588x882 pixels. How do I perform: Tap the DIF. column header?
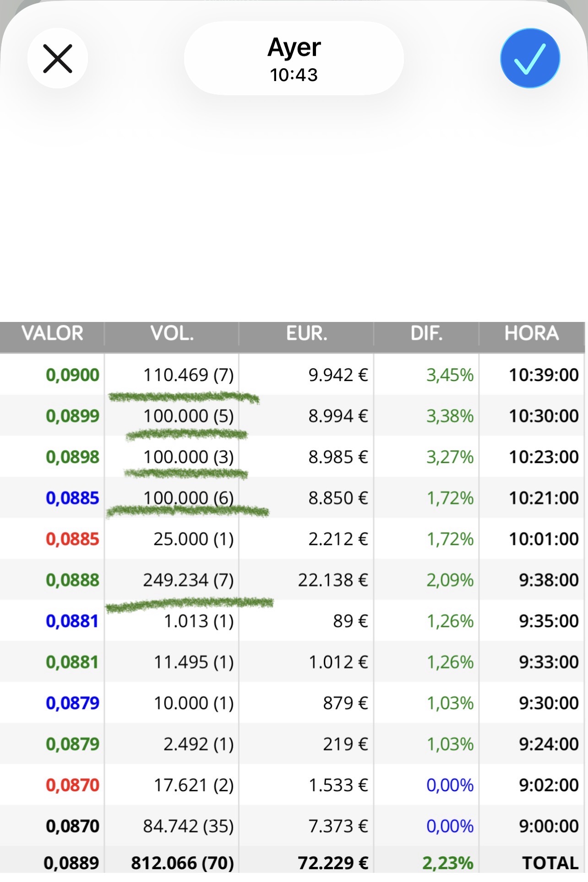click(x=427, y=333)
